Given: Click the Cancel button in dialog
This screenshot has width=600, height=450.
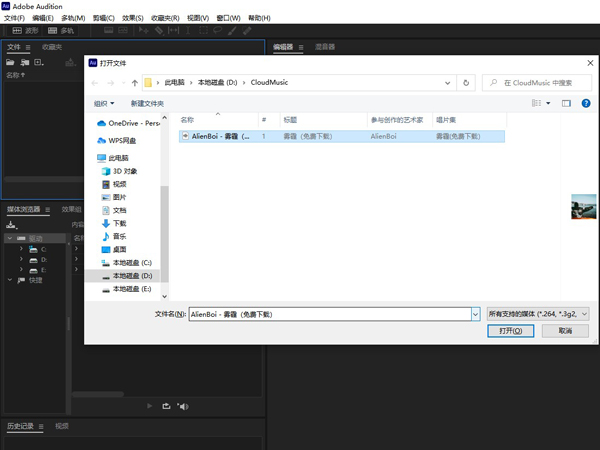Looking at the screenshot, I should click(565, 331).
